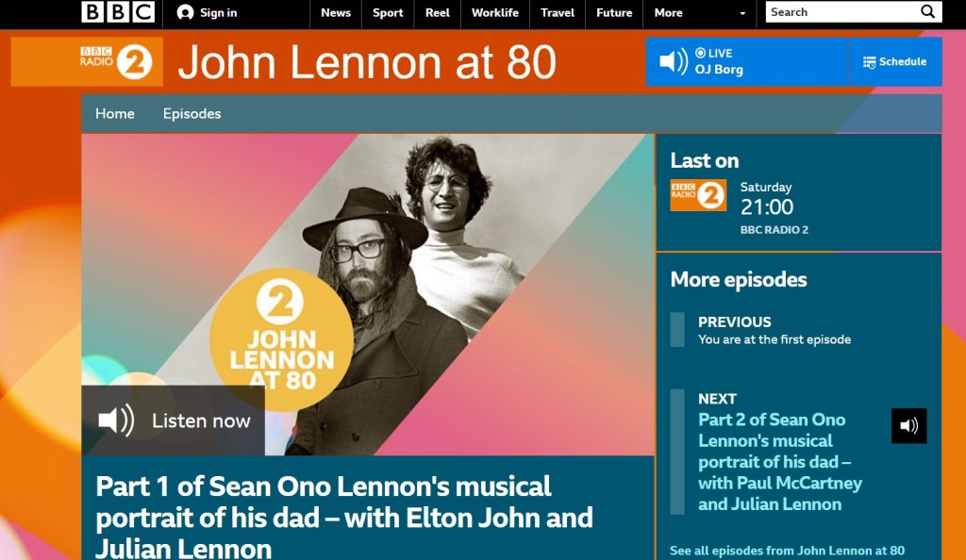Switch to the Episodes tab
Image resolution: width=966 pixels, height=560 pixels.
(x=192, y=114)
